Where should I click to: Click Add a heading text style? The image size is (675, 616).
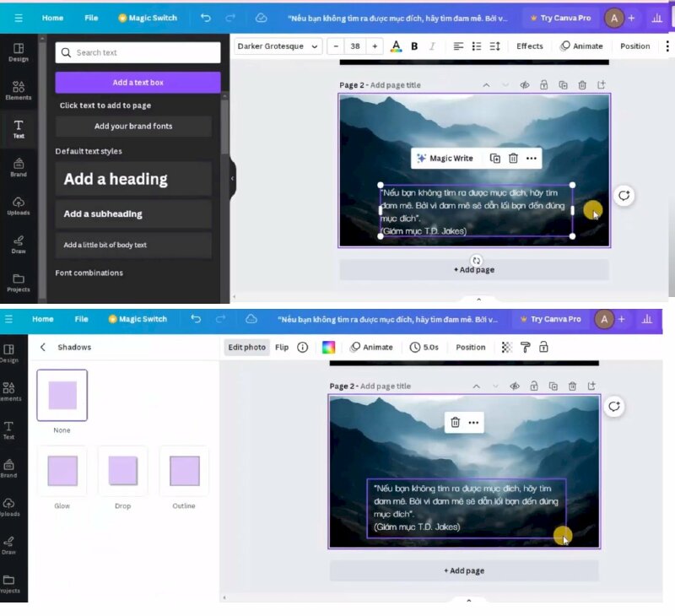(x=133, y=179)
